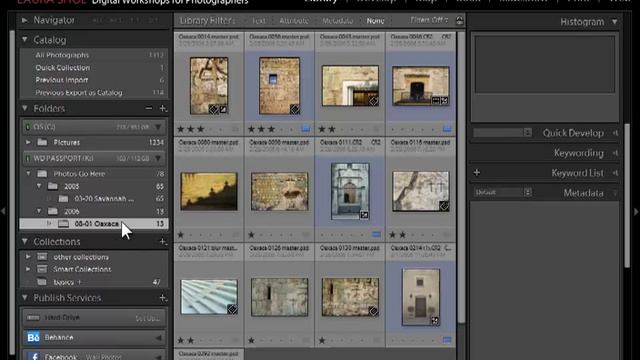This screenshot has width=640, height=360.
Task: Click the grid view vertical scrollbar
Action: click(461, 178)
